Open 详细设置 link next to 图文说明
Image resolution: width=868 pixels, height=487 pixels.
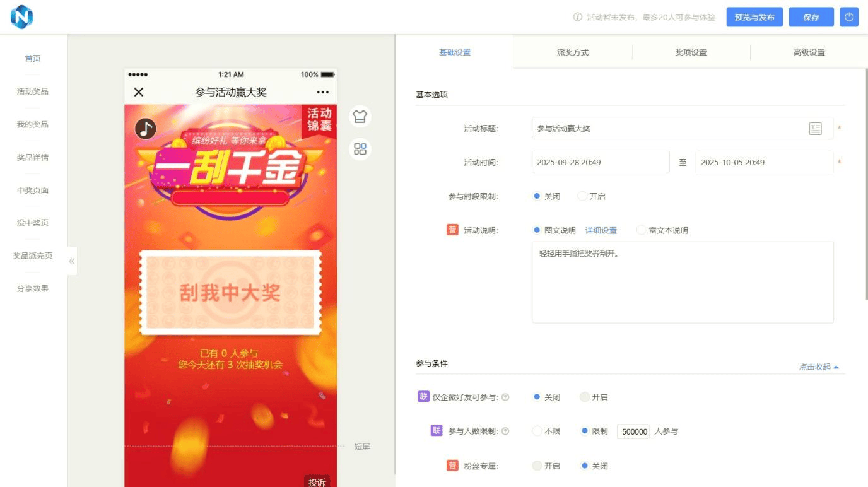pyautogui.click(x=602, y=230)
